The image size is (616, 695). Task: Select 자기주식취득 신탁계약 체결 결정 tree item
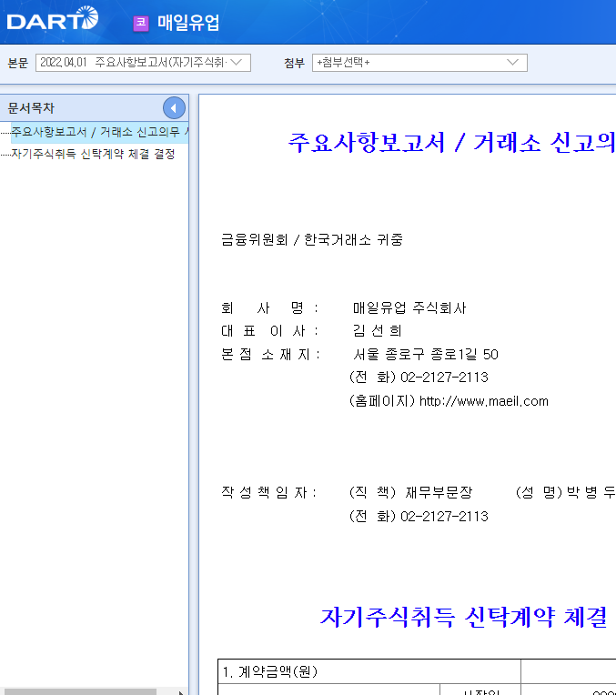click(x=93, y=154)
